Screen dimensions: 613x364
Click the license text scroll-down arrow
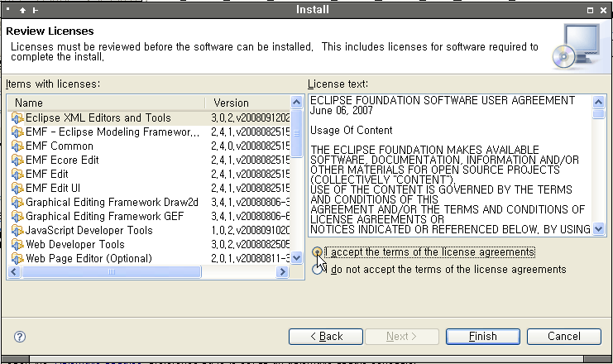coord(599,228)
